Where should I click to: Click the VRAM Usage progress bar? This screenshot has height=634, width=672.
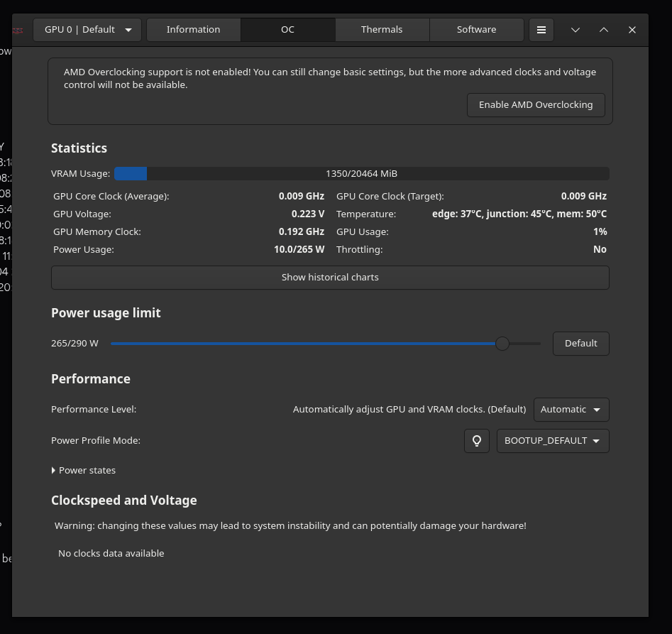[x=361, y=174]
